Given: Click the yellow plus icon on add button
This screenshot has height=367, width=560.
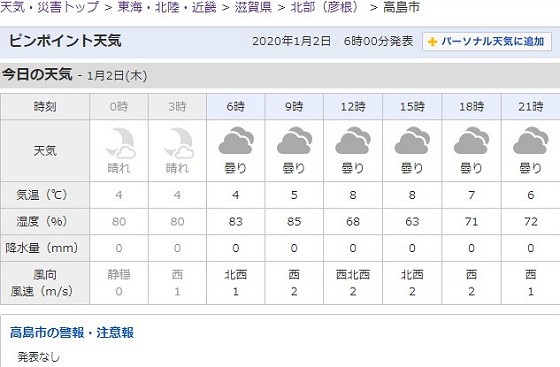Looking at the screenshot, I should (x=432, y=42).
